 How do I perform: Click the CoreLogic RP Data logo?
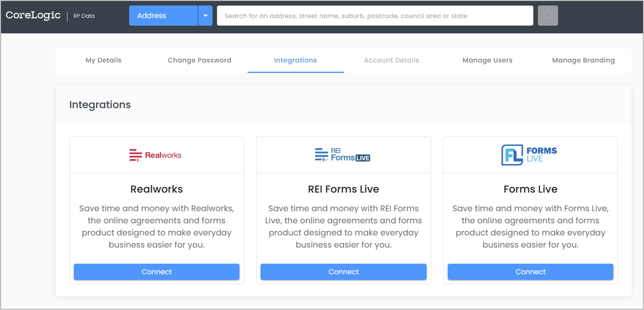point(50,16)
